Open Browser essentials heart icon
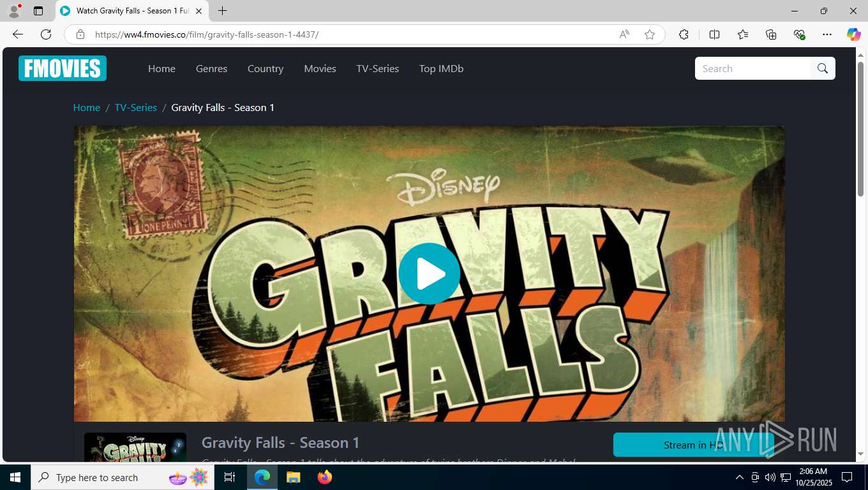The image size is (868, 490). point(799,34)
